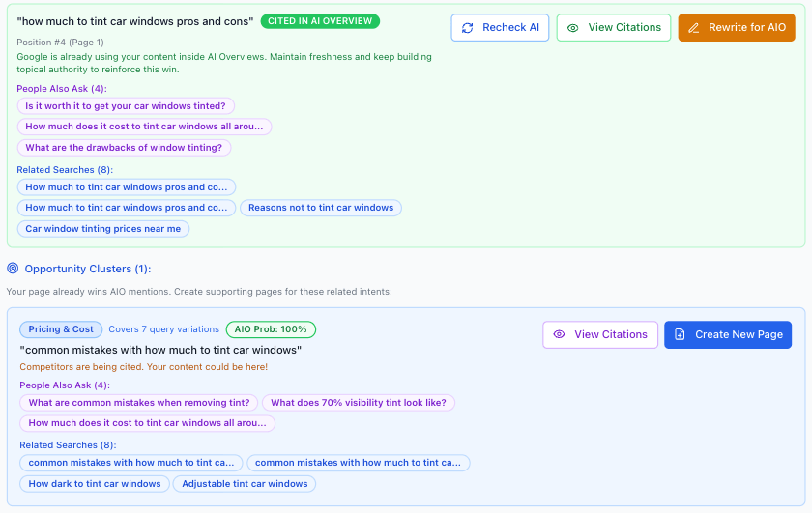This screenshot has width=812, height=513.
Task: Select 'What are common mistakes when removing tint?'
Action: tap(139, 403)
